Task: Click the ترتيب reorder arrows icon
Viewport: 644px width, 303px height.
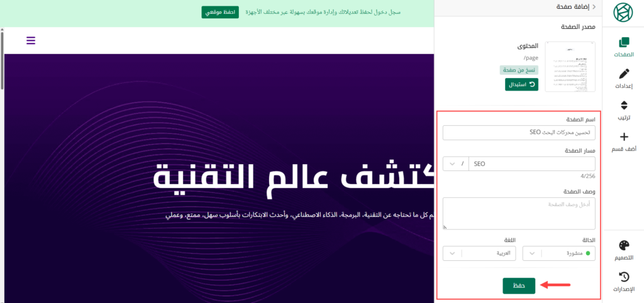Action: click(x=623, y=106)
